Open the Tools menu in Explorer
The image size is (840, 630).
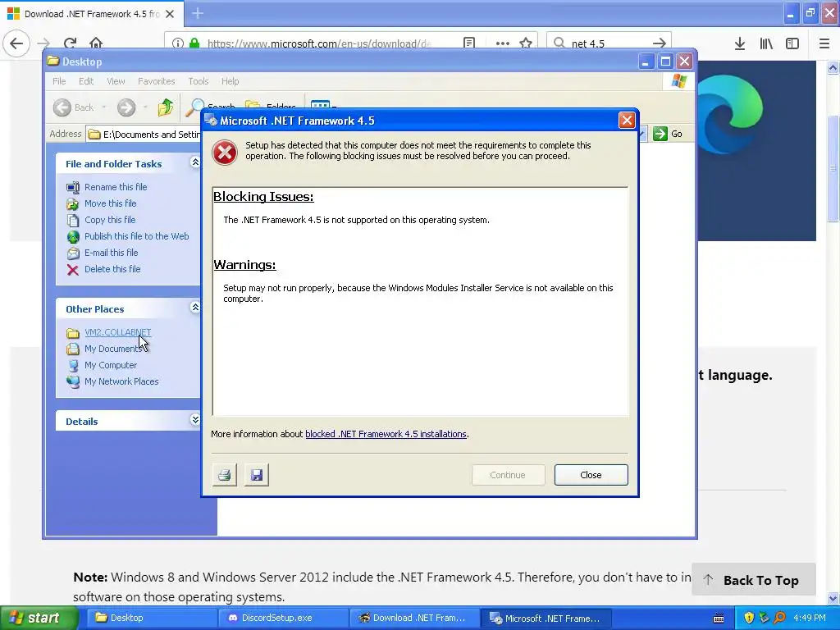pos(199,81)
